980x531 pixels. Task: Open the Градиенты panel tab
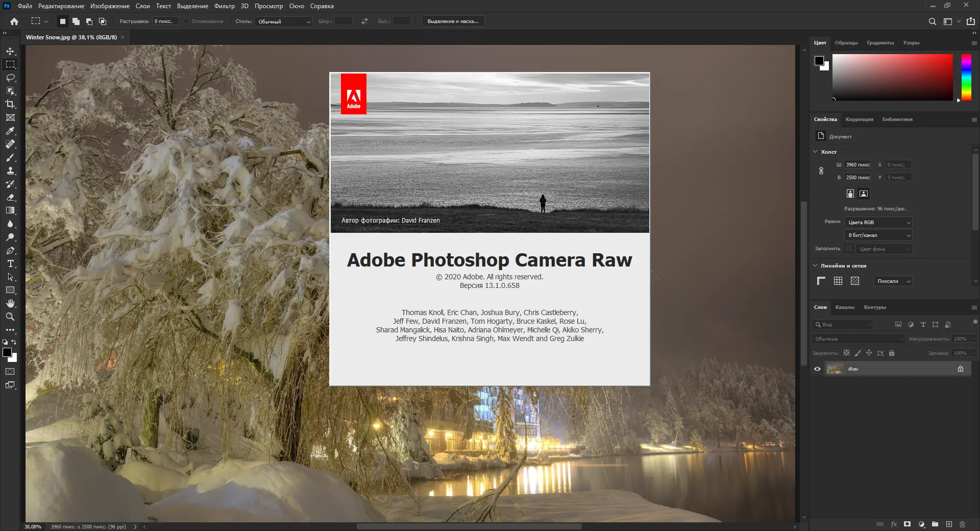[880, 43]
